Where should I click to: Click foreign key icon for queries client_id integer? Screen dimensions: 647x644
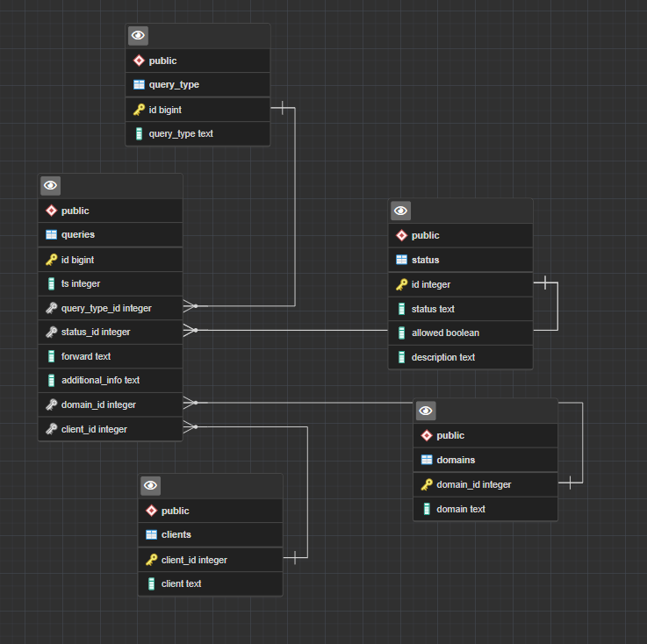[x=51, y=429]
